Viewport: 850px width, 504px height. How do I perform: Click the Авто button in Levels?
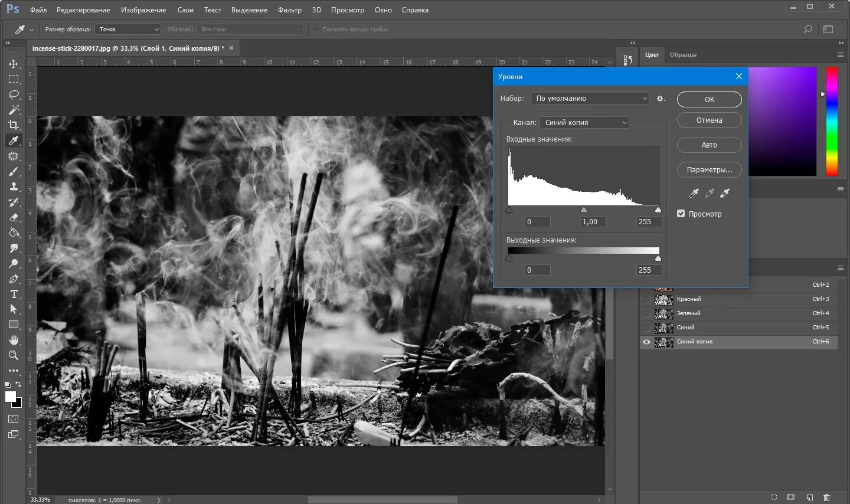click(709, 145)
